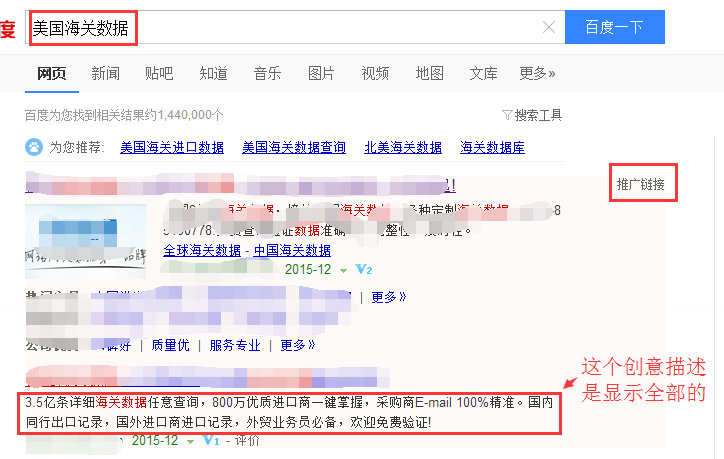
Task: Expand the dropdown arrow after second 2015-12
Action: (x=190, y=442)
